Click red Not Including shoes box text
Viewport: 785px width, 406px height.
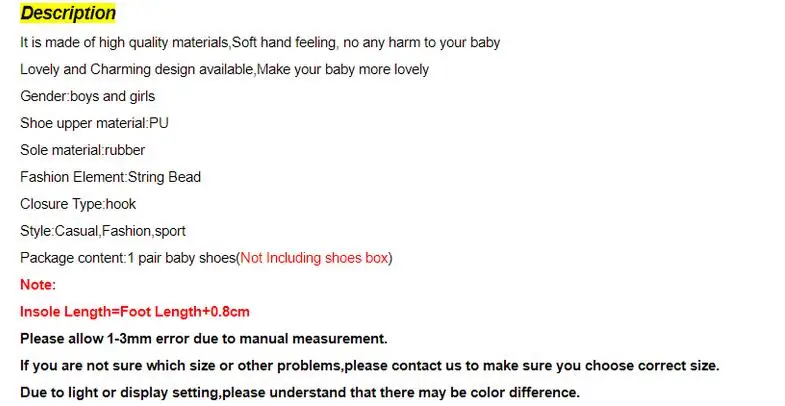[x=314, y=258]
